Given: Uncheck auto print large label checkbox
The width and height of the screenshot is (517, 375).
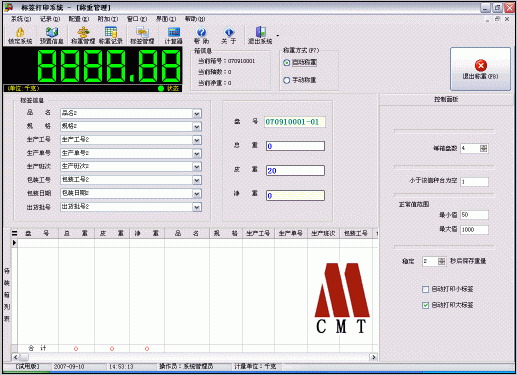Looking at the screenshot, I should click(425, 305).
